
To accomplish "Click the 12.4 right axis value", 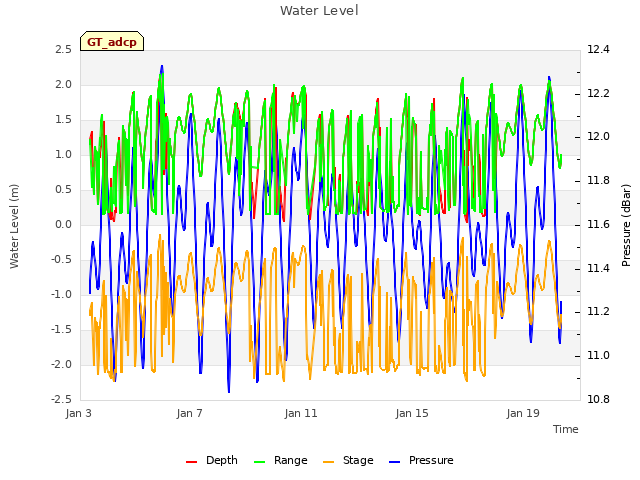I will tap(598, 49).
